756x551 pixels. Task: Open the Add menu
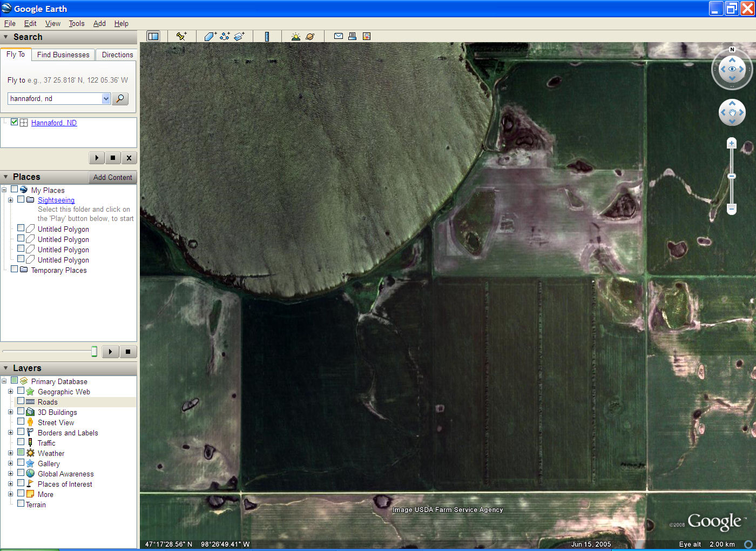(99, 23)
